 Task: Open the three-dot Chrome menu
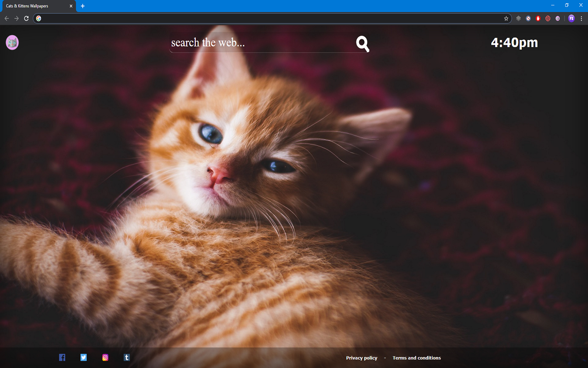pyautogui.click(x=582, y=18)
